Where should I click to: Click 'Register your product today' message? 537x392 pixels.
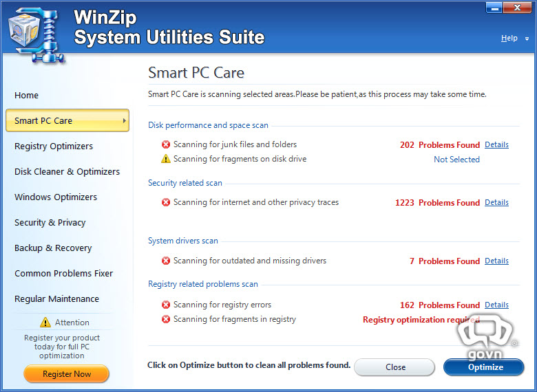coord(62,347)
